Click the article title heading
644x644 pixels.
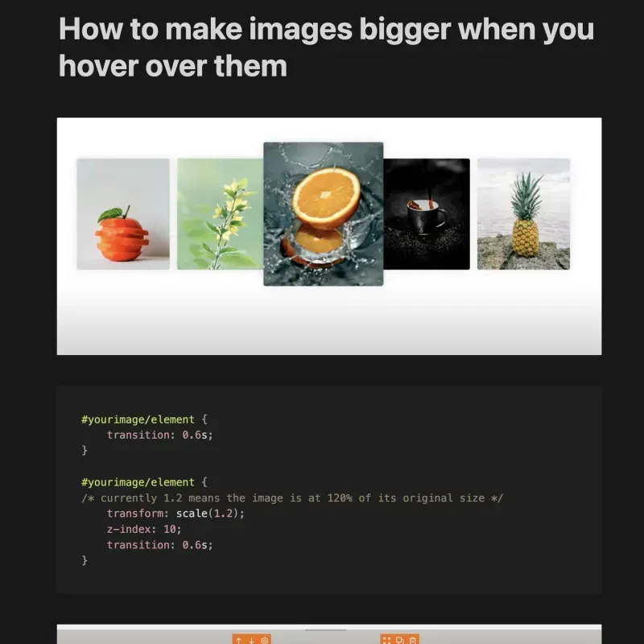click(326, 47)
